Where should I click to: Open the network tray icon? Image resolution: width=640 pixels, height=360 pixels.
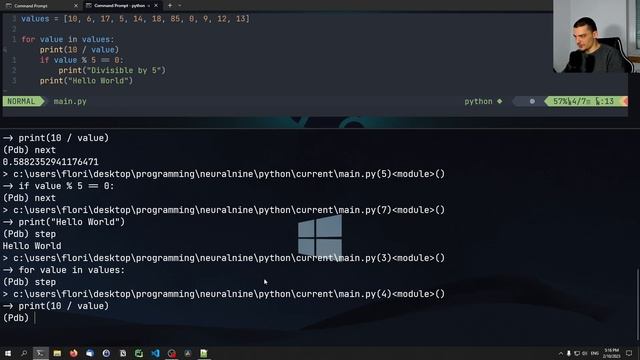(577, 353)
